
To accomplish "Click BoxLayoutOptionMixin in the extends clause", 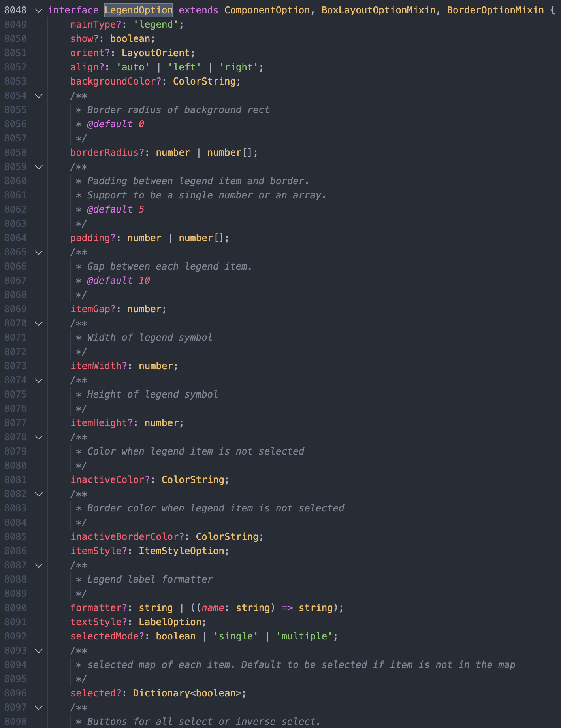I will [x=378, y=10].
